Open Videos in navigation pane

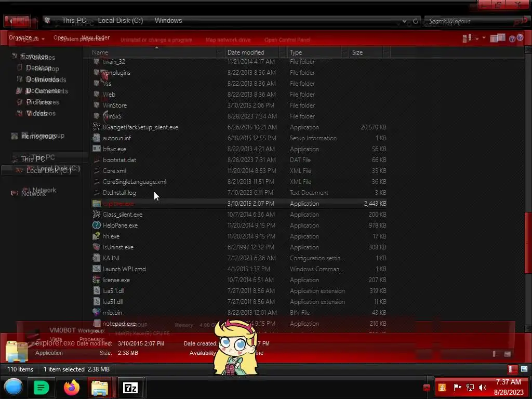tap(37, 113)
